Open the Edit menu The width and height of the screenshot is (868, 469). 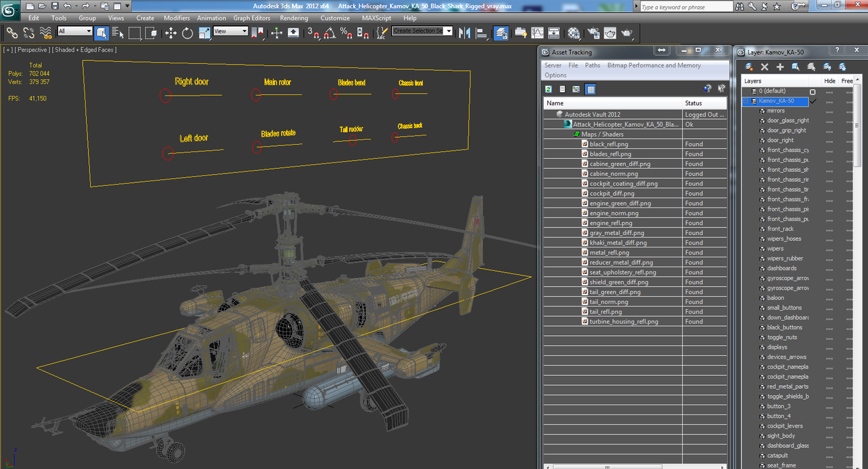34,18
